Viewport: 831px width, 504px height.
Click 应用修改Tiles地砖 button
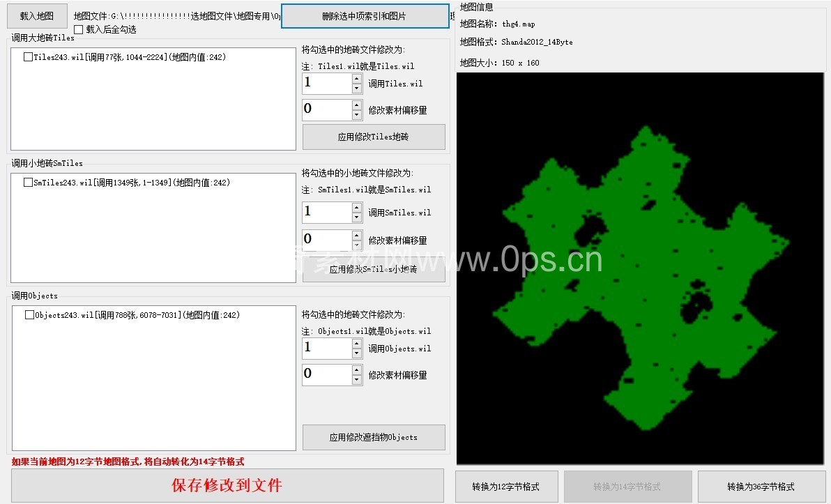[373, 137]
